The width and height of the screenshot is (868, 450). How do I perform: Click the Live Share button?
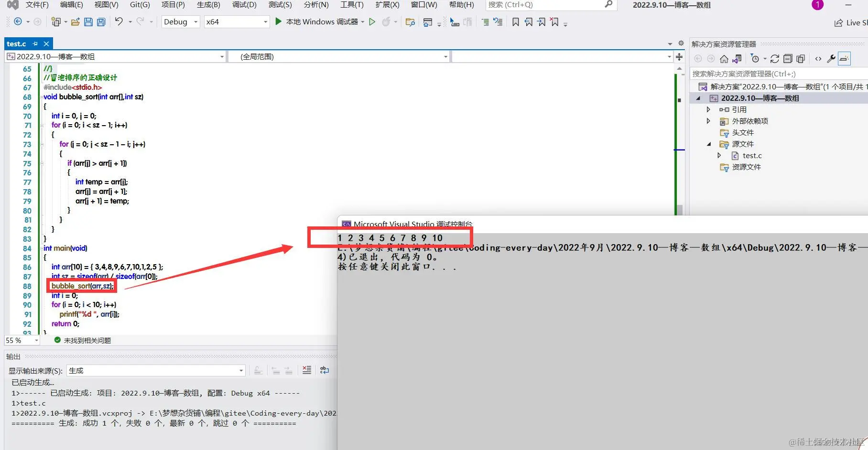coord(851,23)
